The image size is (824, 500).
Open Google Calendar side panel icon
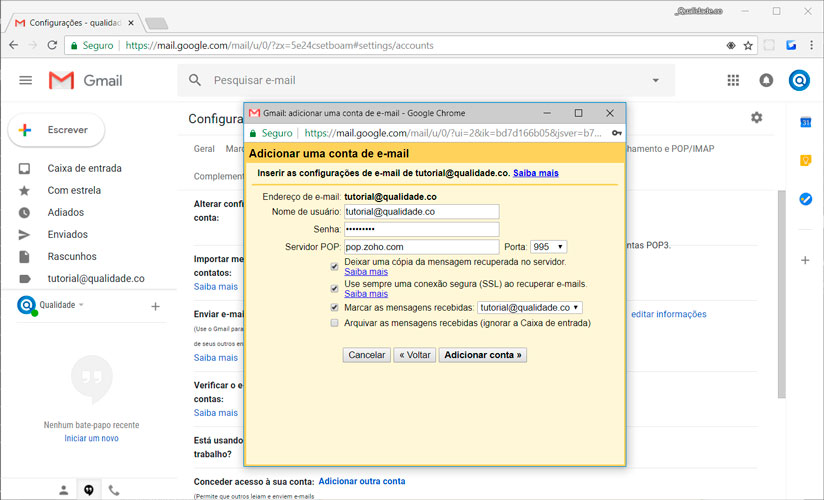click(805, 123)
